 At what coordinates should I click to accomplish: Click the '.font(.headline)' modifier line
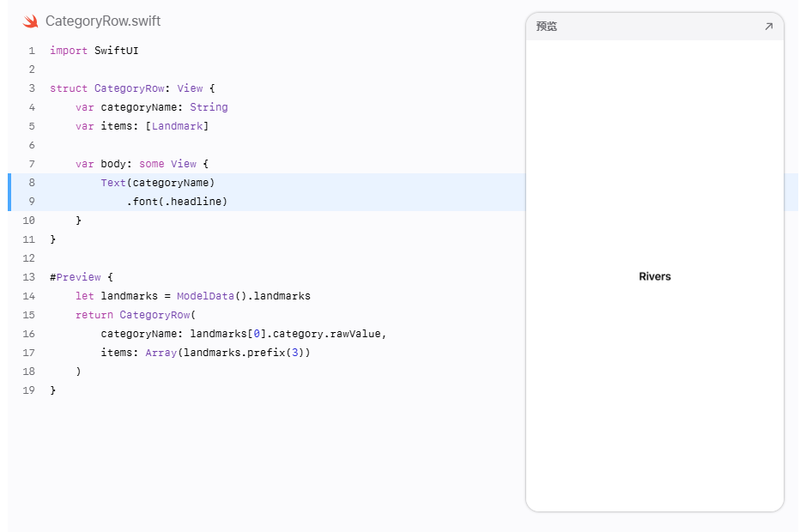pos(177,202)
